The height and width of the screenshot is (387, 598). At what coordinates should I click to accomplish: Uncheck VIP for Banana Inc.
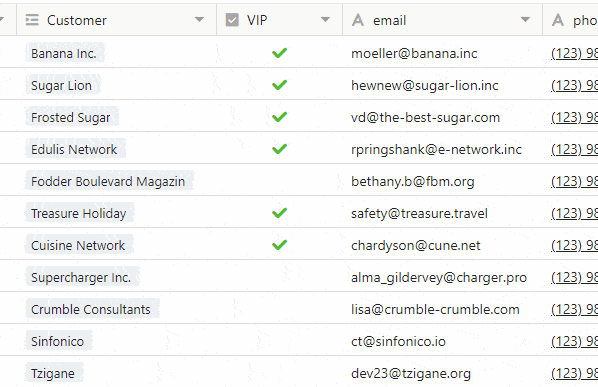click(x=279, y=53)
